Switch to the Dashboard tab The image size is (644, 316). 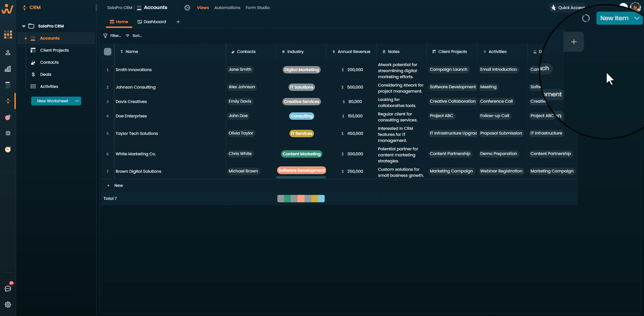pos(152,22)
